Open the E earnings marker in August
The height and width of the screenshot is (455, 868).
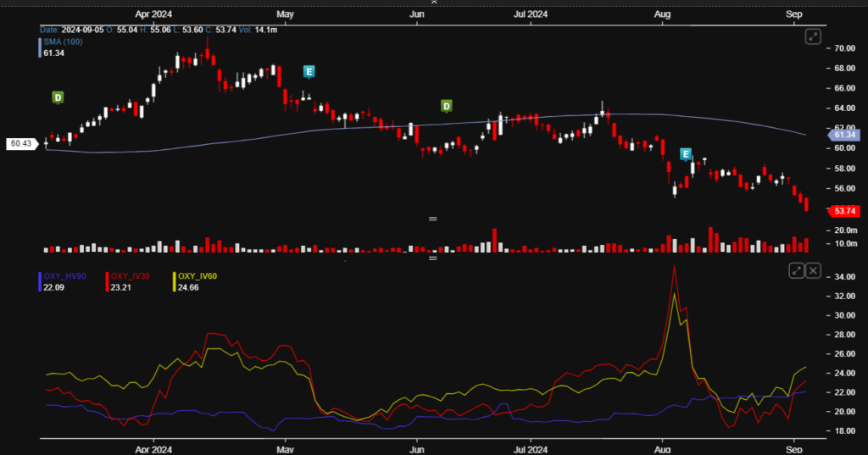(685, 154)
